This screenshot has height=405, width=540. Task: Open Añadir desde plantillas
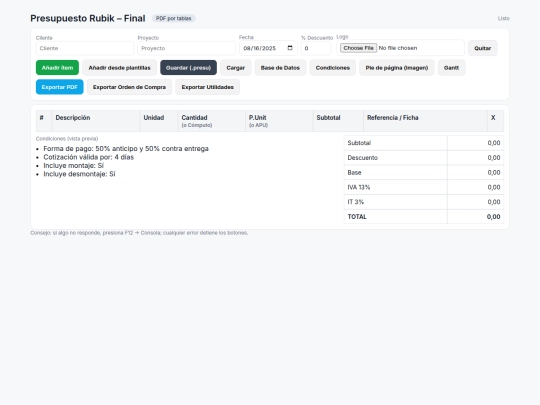pos(120,68)
